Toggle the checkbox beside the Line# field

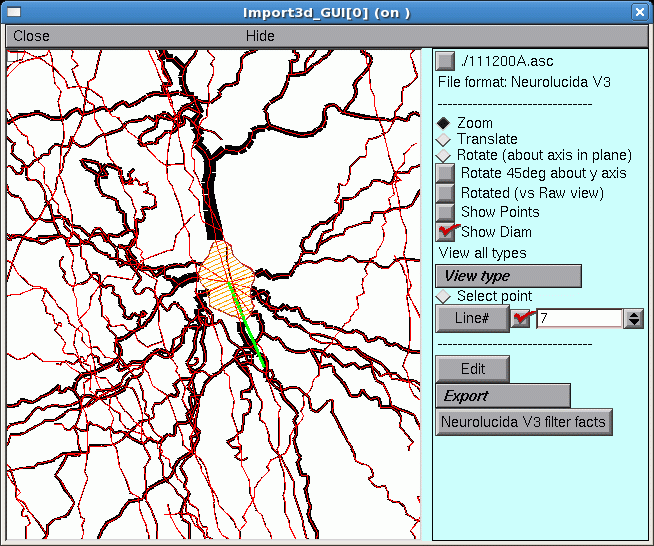tap(521, 318)
